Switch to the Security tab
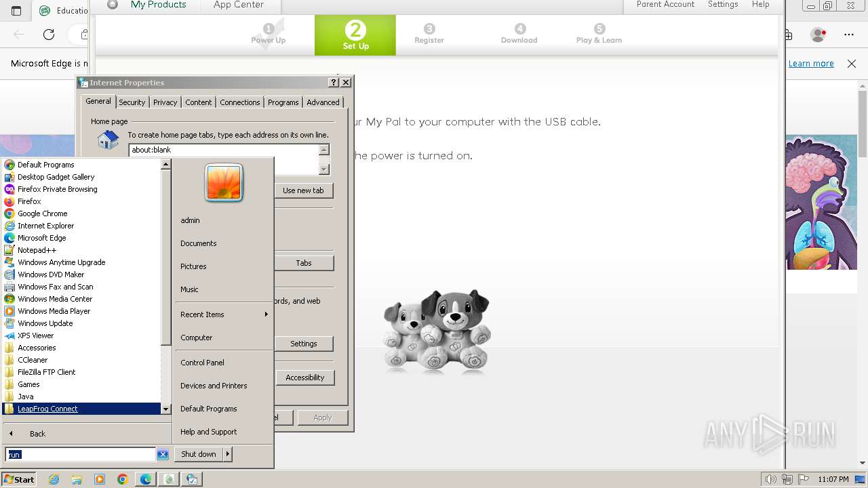868x488 pixels. tap(132, 102)
